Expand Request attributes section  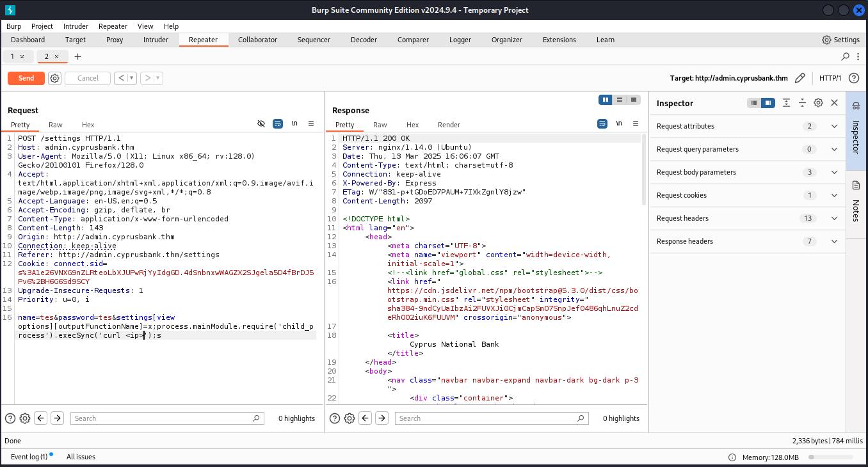pyautogui.click(x=747, y=126)
